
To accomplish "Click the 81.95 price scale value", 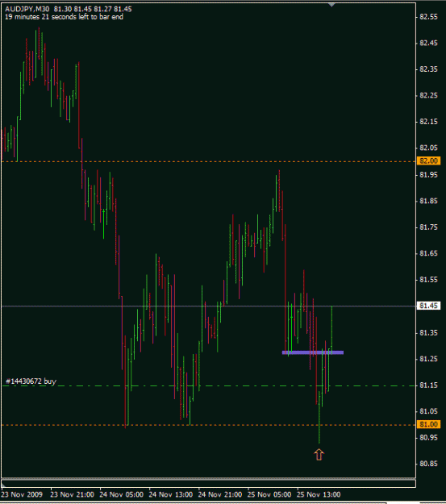I will (x=428, y=175).
